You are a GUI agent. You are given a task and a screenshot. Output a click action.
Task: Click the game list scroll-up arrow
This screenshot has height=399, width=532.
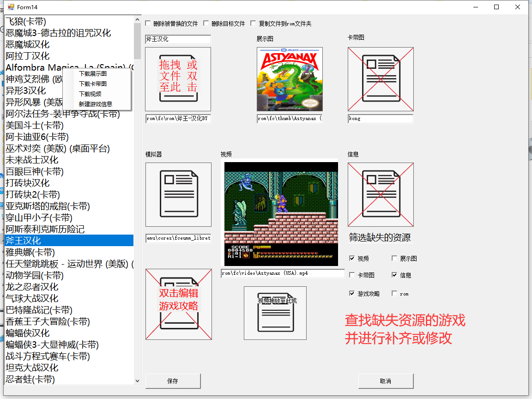(x=137, y=20)
